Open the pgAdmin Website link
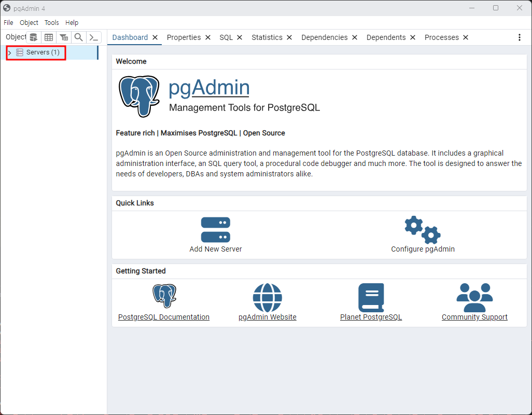 click(268, 317)
